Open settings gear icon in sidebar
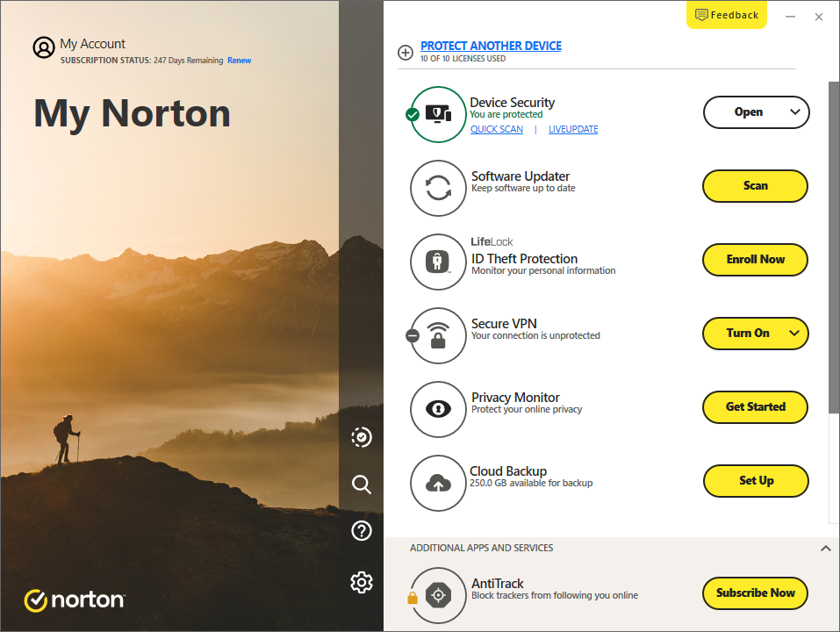This screenshot has height=632, width=840. 361,582
